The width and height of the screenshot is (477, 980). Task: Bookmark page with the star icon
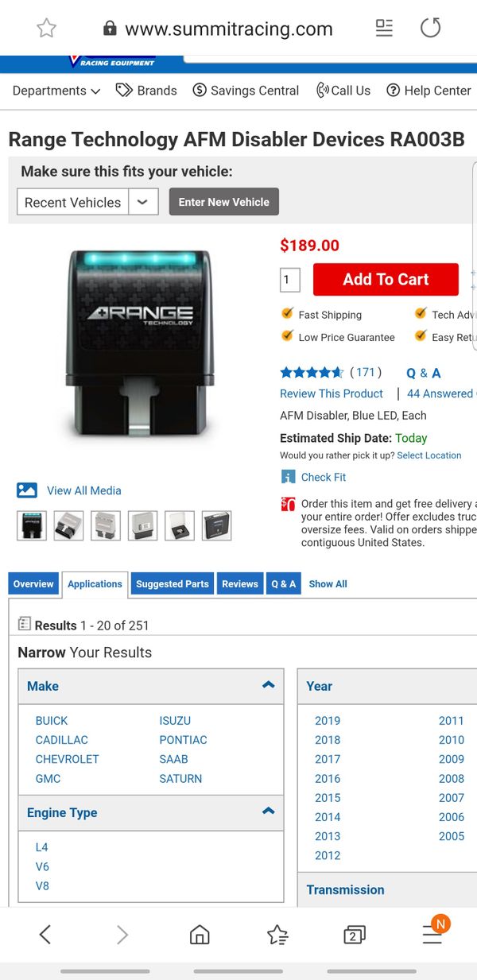click(x=47, y=29)
